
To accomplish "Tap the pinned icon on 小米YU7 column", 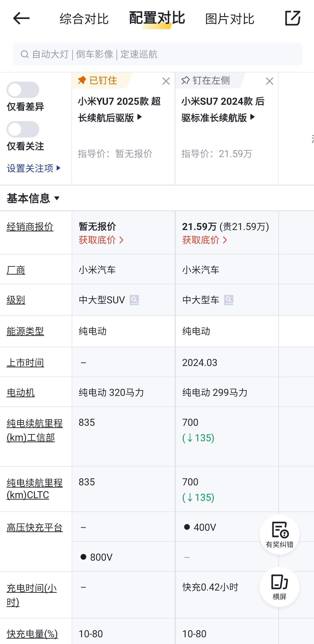I will (82, 80).
